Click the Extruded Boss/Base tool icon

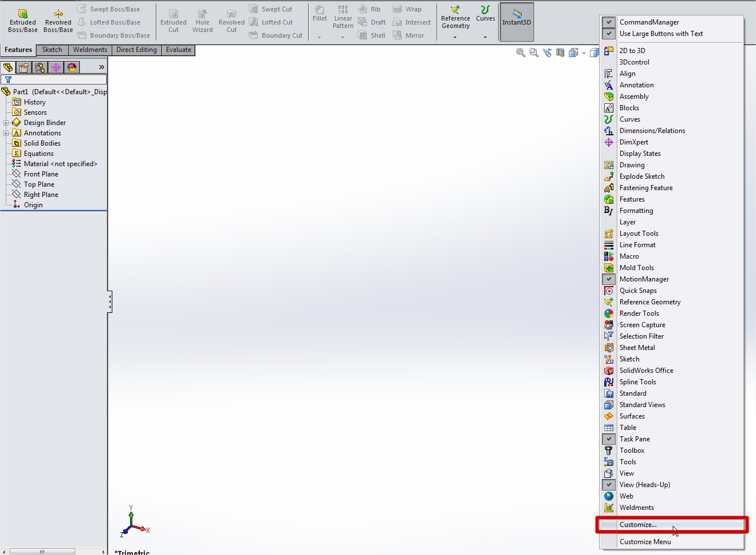point(23,14)
